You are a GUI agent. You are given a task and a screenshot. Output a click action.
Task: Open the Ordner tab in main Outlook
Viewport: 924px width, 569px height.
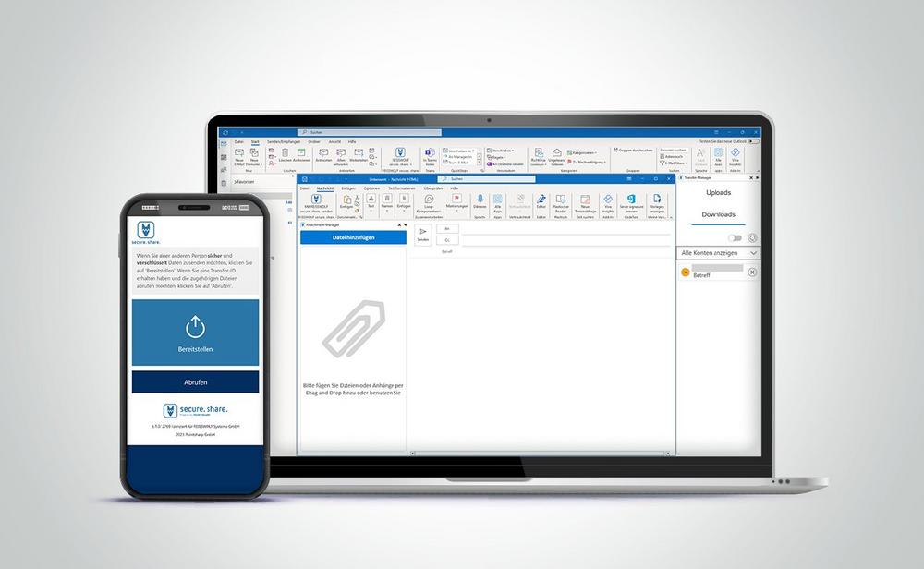314,142
